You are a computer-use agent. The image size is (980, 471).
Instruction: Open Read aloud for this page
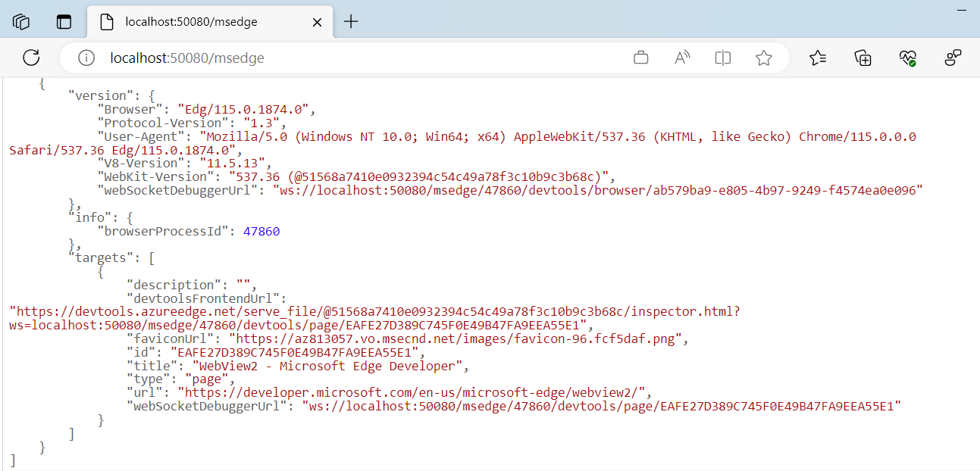[681, 58]
